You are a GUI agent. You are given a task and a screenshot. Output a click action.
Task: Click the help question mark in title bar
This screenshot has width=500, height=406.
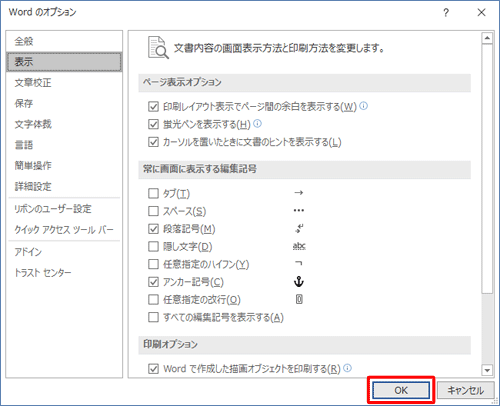click(446, 13)
